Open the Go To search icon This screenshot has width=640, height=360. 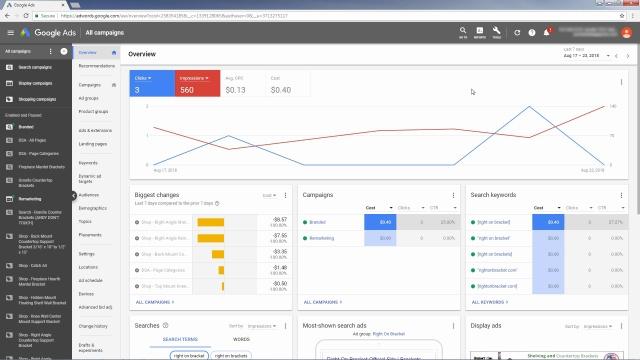click(x=463, y=32)
